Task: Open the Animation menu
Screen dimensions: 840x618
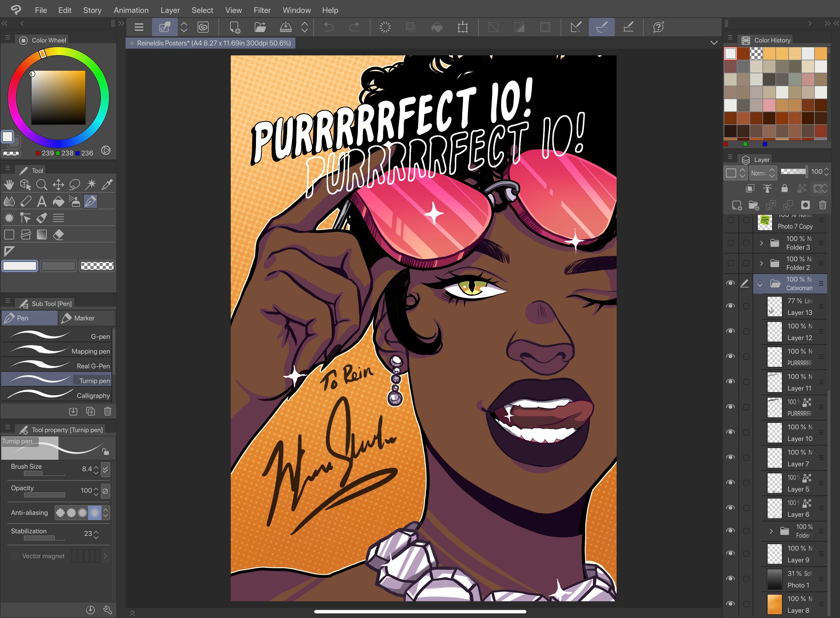Action: 131,10
